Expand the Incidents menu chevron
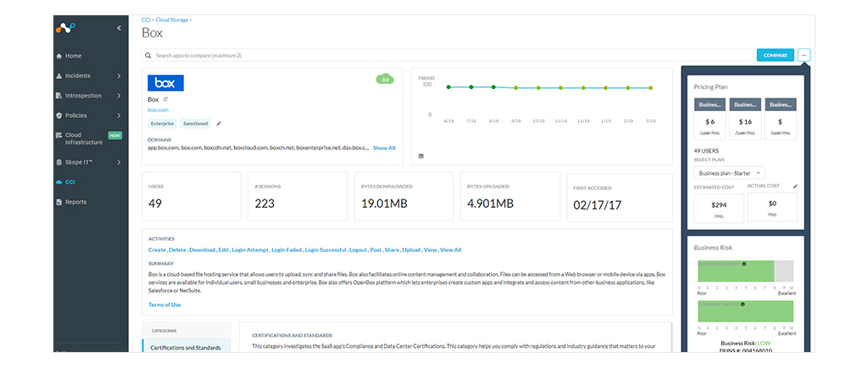 119,76
